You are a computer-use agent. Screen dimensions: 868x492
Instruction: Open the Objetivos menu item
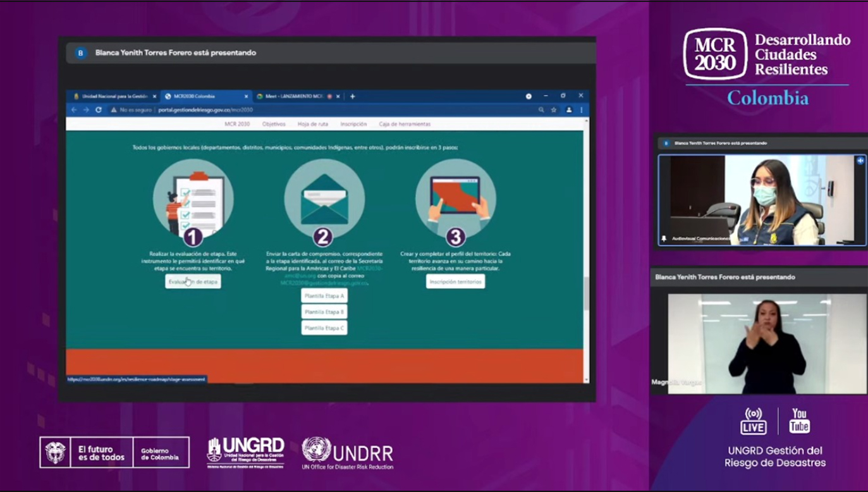click(274, 124)
